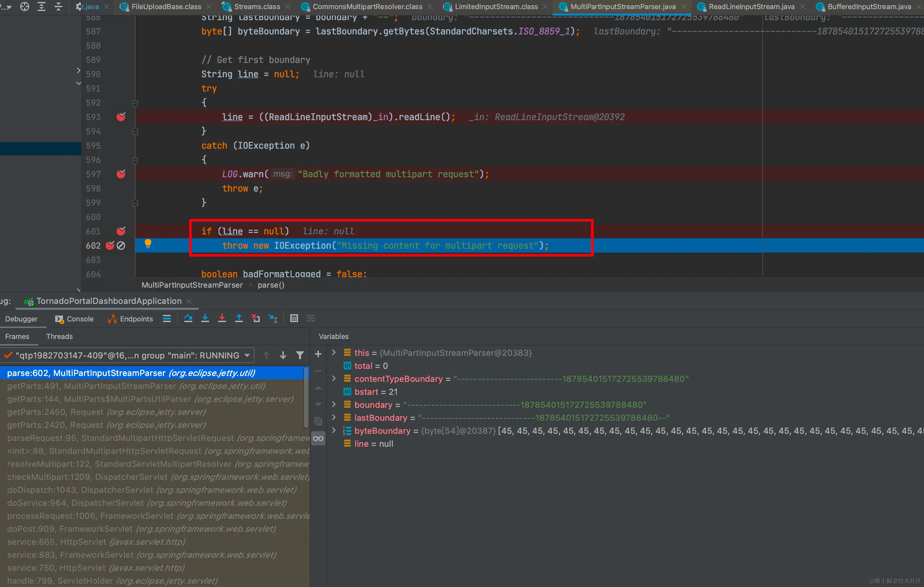The width and height of the screenshot is (924, 587).
Task: Click the Step Out icon
Action: point(239,318)
